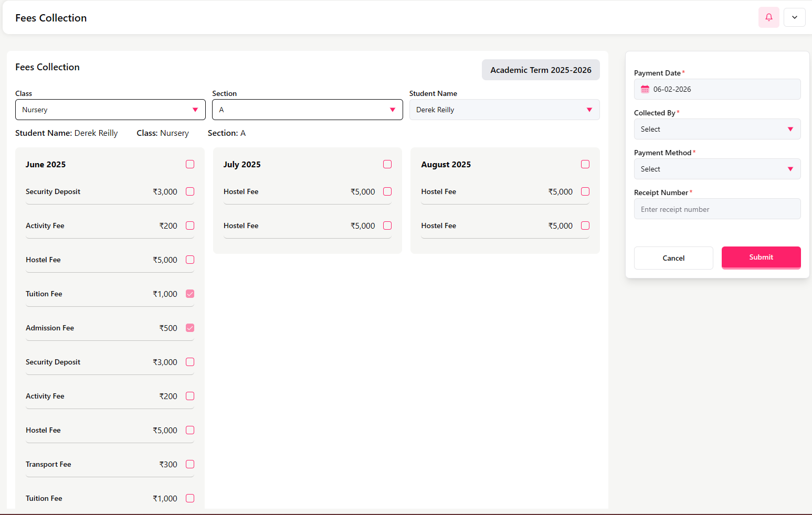Expand the Payment Method dropdown

pos(717,169)
